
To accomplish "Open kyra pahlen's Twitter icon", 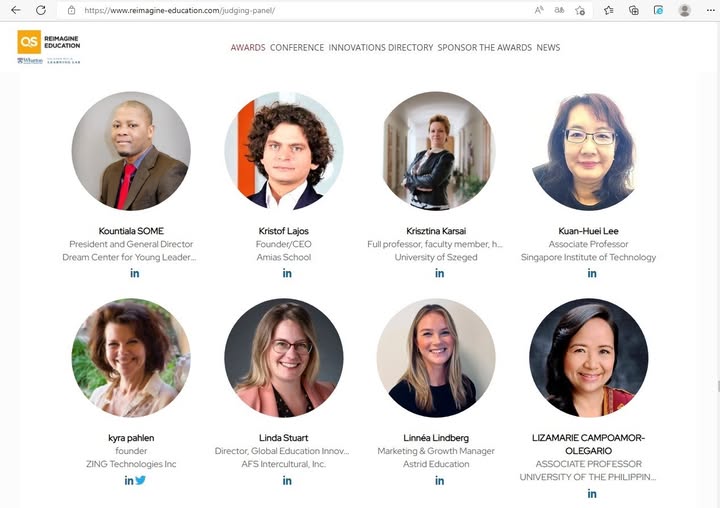I will click(141, 480).
